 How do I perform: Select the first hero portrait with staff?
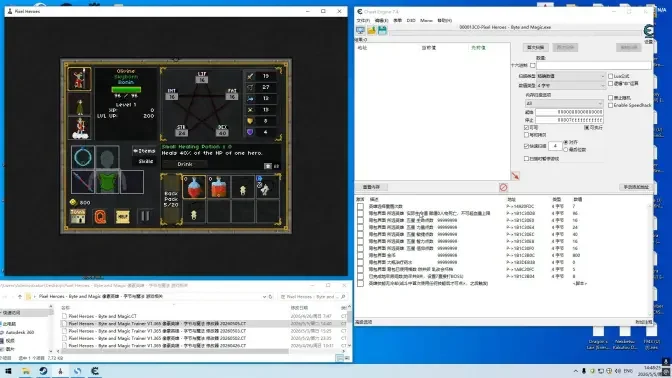79,78
